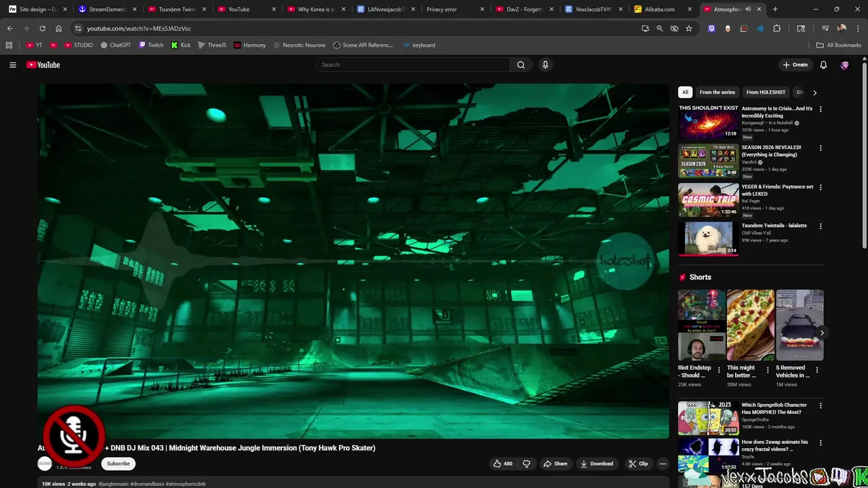Open the Astronomy Is In Crisis thumbnail
This screenshot has height=488, width=868.
pyautogui.click(x=709, y=122)
